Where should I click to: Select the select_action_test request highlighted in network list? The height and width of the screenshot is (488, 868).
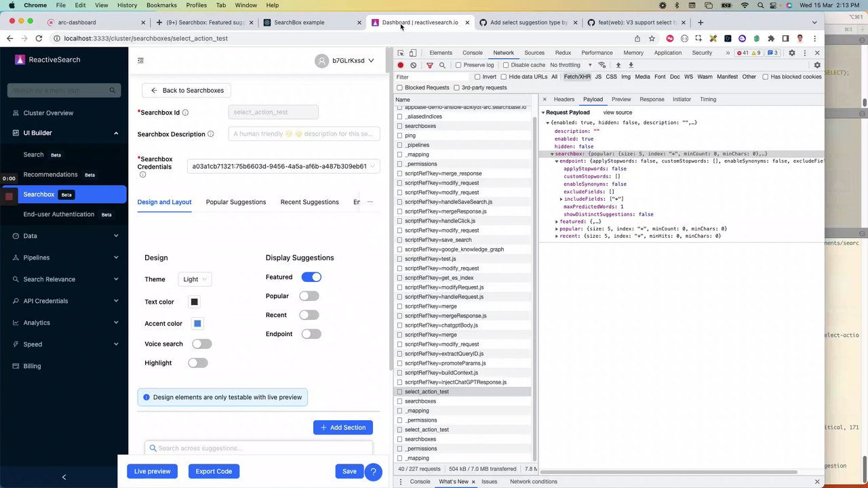[x=427, y=392]
